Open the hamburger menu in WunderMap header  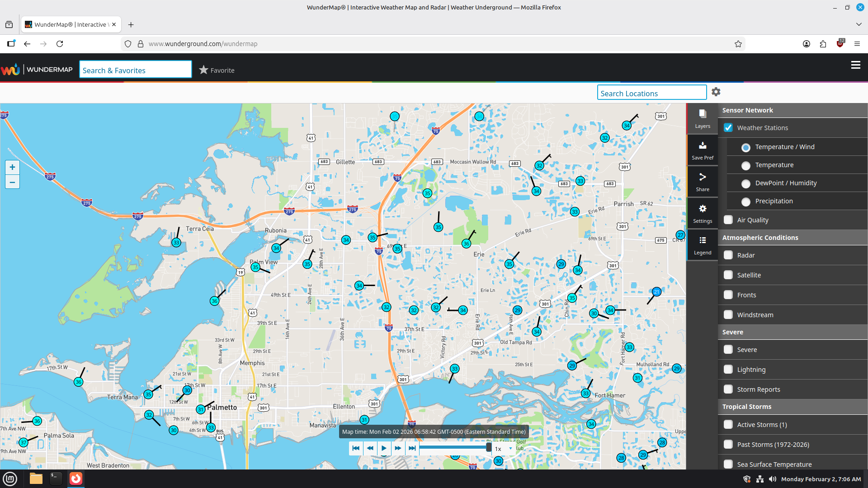click(x=855, y=65)
